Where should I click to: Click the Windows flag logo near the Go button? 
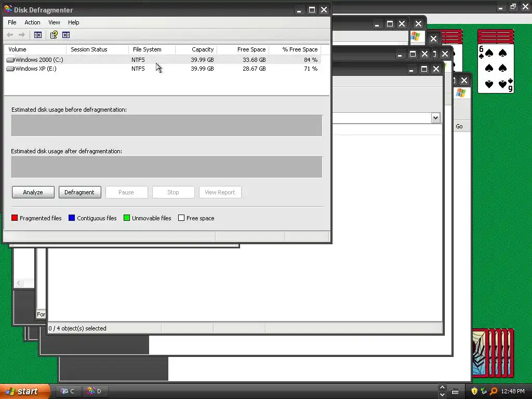pos(461,92)
